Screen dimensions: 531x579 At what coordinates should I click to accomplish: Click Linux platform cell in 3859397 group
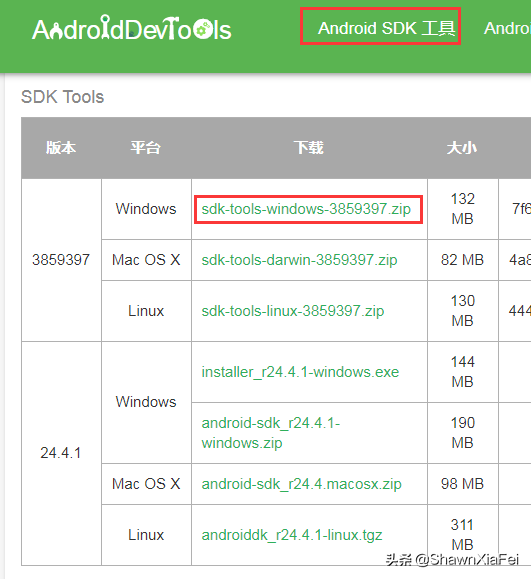click(146, 311)
